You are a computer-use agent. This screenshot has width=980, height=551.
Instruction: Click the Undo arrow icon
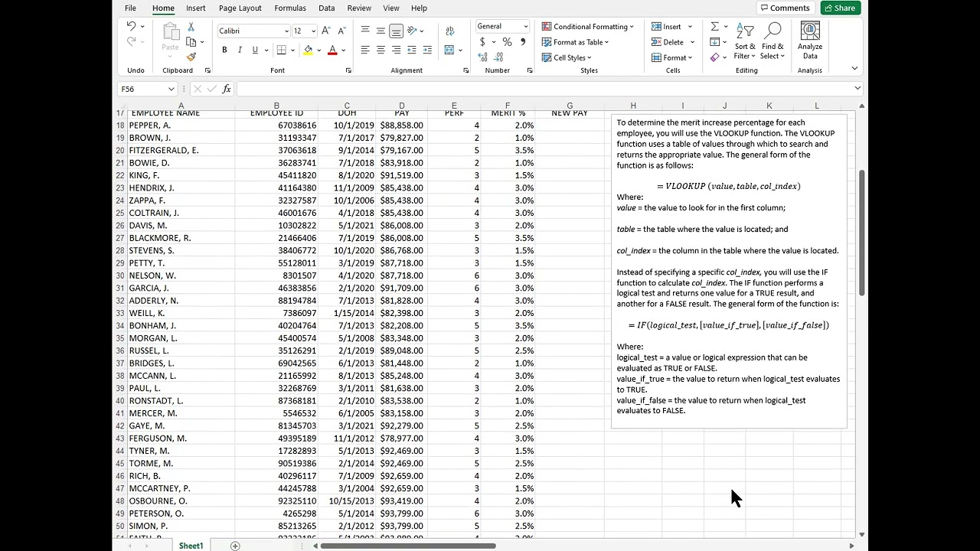pos(131,27)
